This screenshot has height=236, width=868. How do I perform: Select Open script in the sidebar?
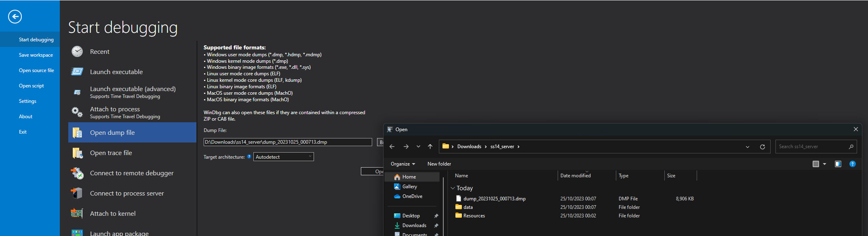point(30,86)
